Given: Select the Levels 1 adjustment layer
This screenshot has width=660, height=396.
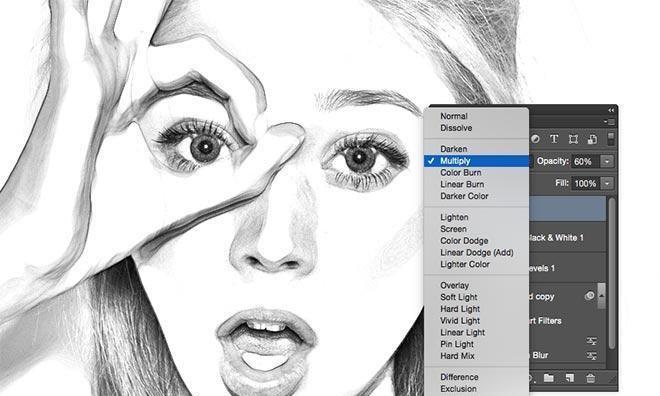Looking at the screenshot, I should pos(568,268).
